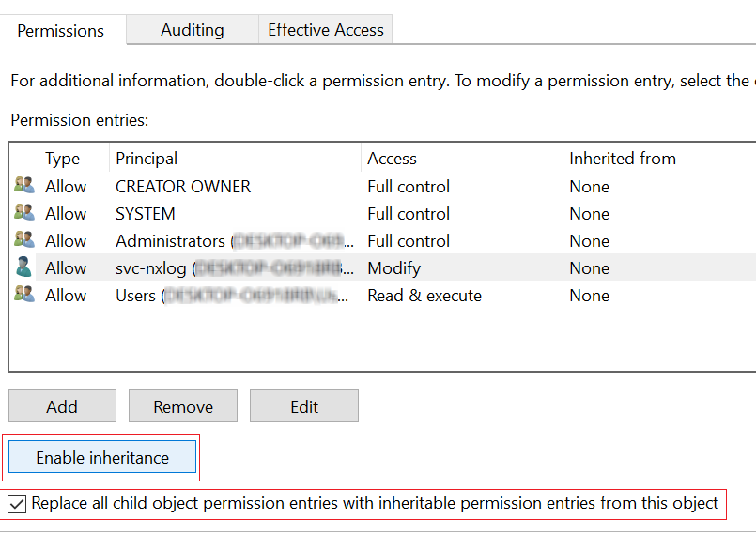This screenshot has width=756, height=534.
Task: Click the SYSTEM entry group icon
Action: 23,213
